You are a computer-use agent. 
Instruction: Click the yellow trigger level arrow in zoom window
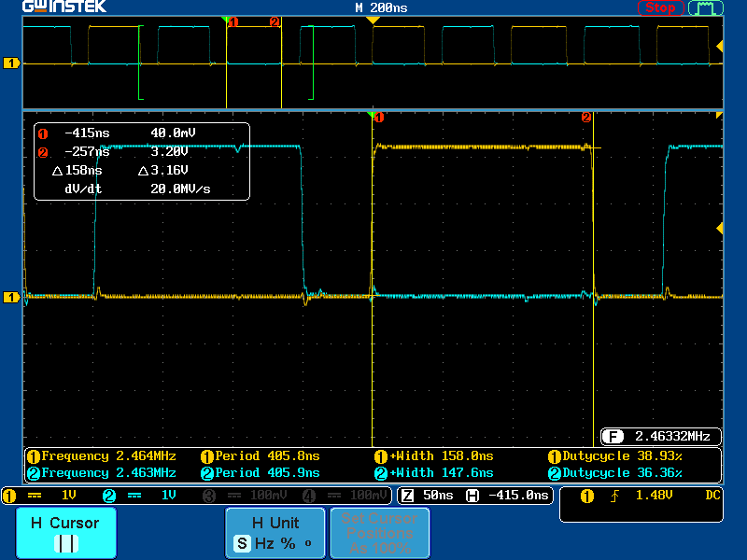click(719, 229)
